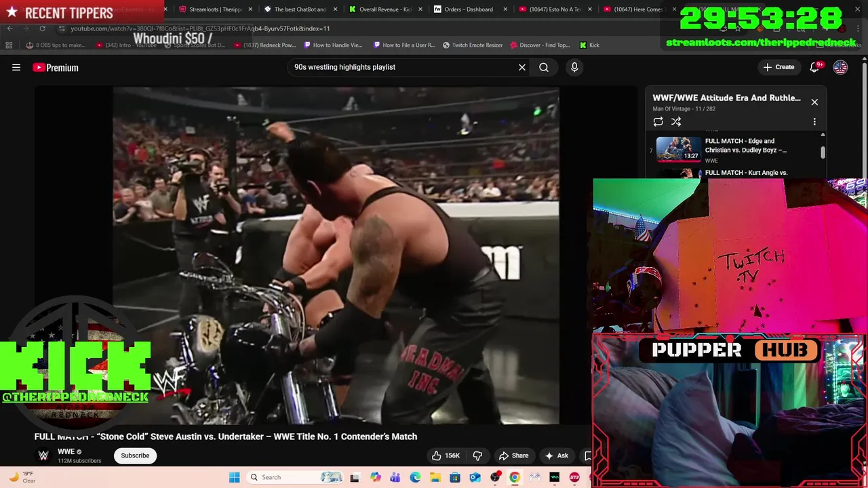Open the Create menu
This screenshot has height=488, width=868.
tap(778, 67)
